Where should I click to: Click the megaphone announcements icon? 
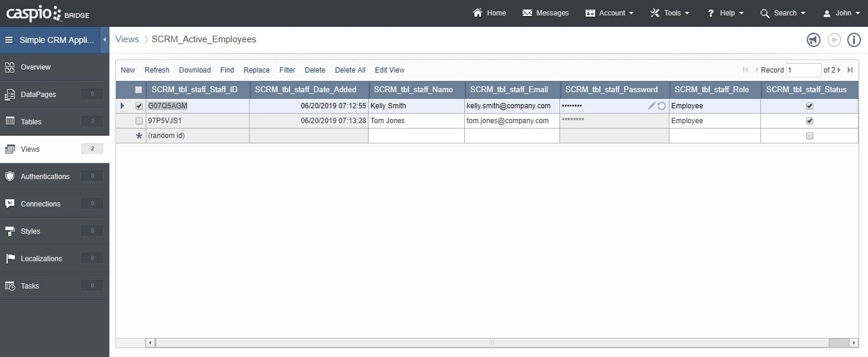[x=813, y=40]
